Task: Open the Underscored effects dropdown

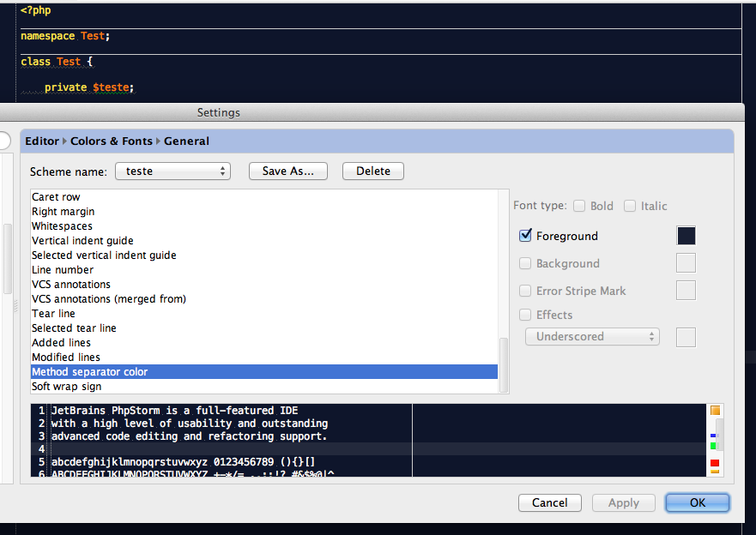Action: pos(592,337)
